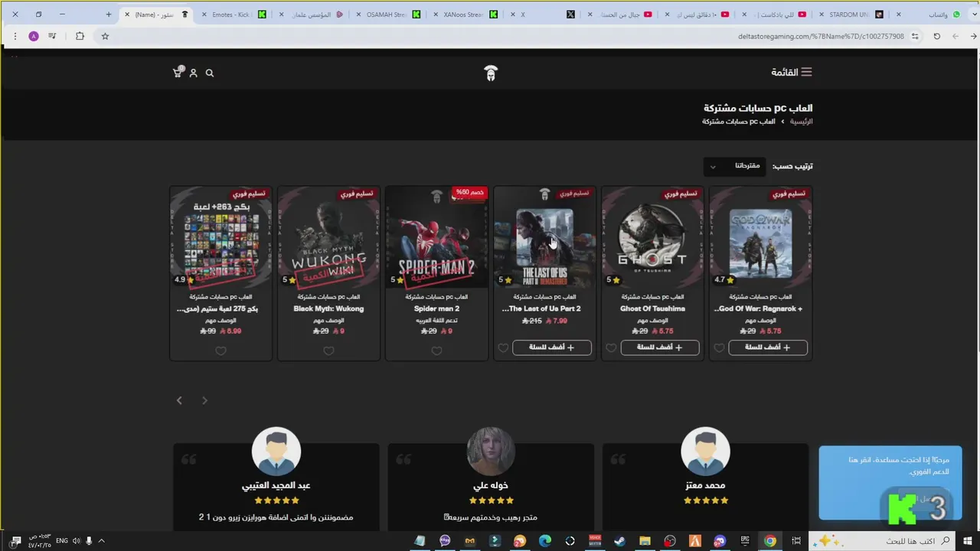Screen dimensions: 980x551
Task: Click the Black Myth: Wukong title link
Action: [328, 309]
